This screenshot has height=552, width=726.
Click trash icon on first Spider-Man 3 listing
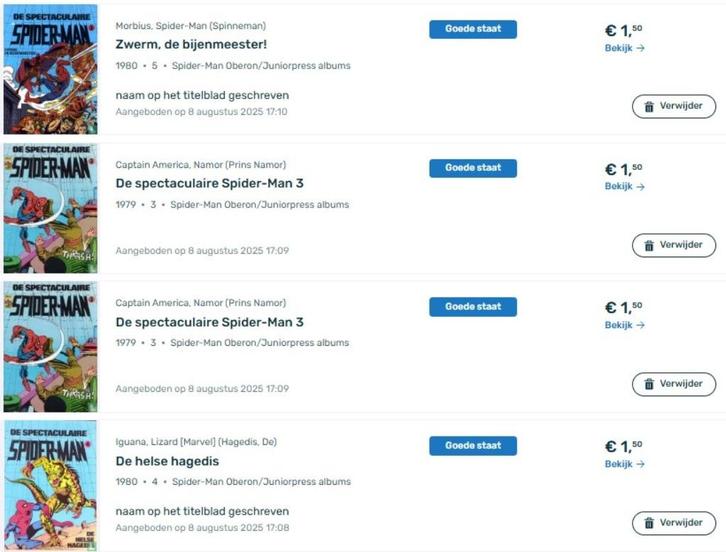tap(649, 245)
